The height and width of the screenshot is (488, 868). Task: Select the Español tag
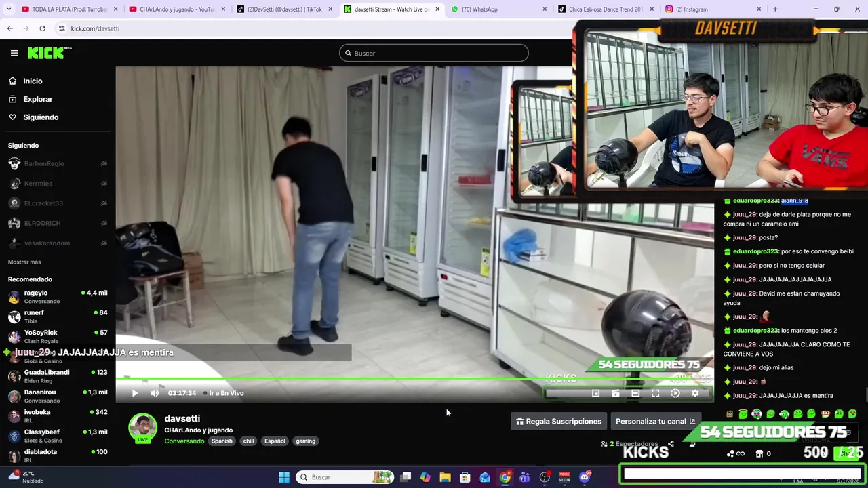(275, 441)
